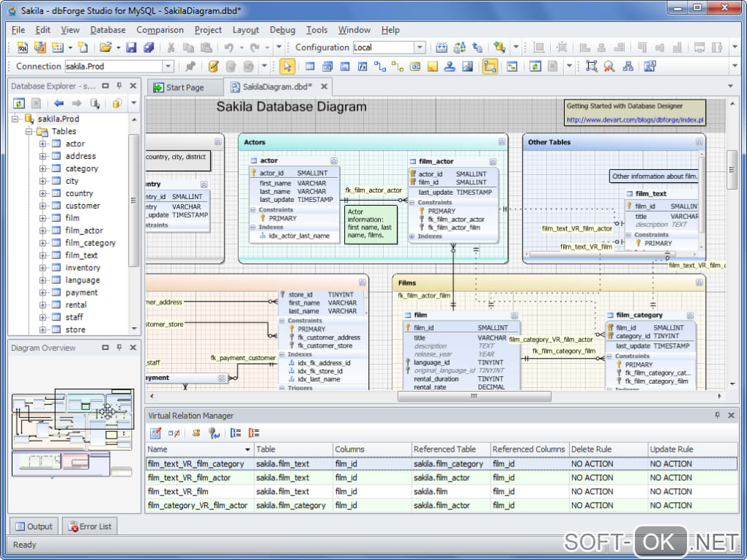
Task: Open the Error List panel button
Action: pos(89,526)
